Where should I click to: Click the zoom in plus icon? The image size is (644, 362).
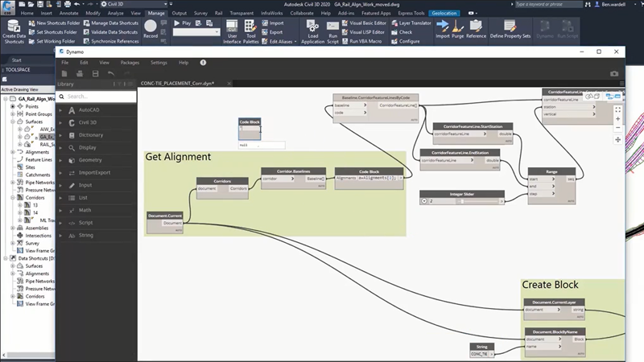point(617,117)
